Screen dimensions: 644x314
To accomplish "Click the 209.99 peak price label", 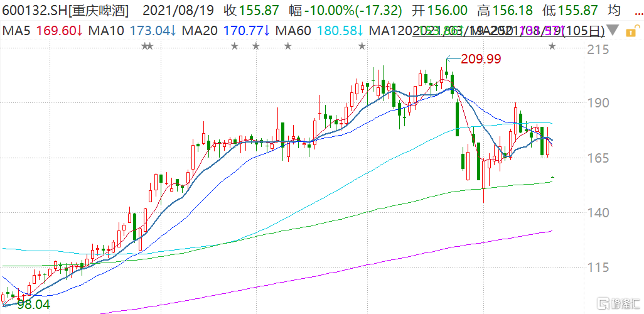I will [481, 60].
